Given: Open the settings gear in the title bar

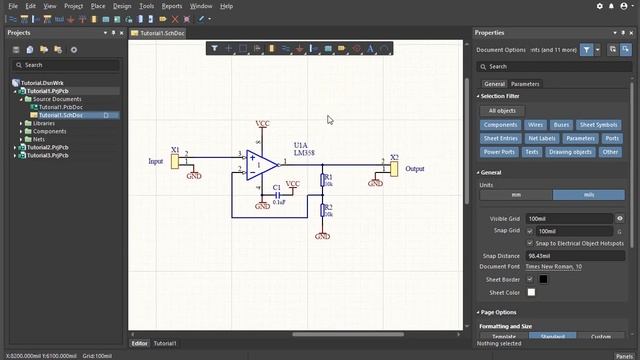Looking at the screenshot, I should (600, 6).
